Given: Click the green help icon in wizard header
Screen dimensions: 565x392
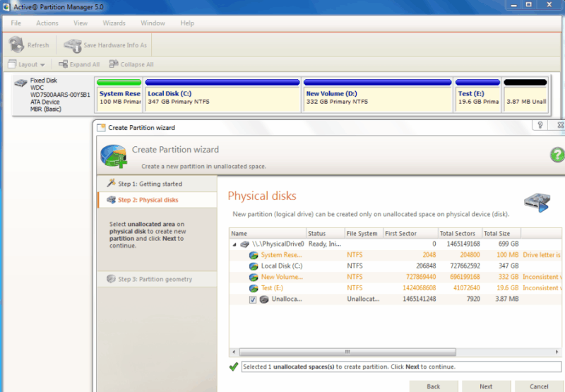Looking at the screenshot, I should point(557,155).
